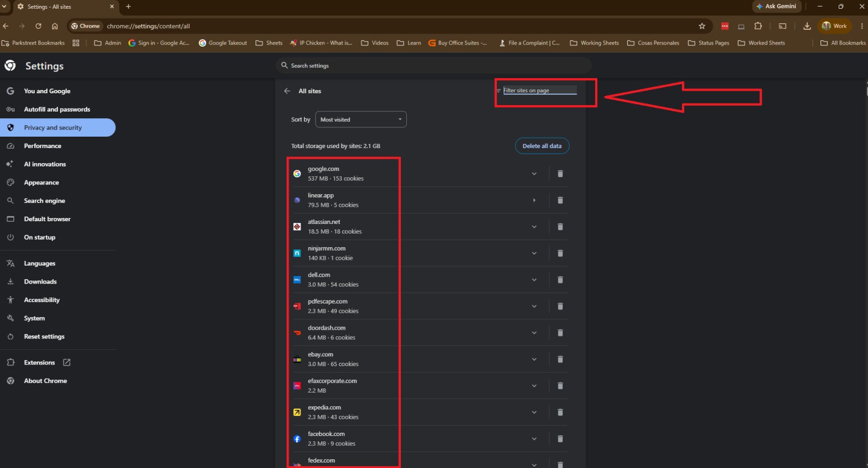Viewport: 868px width, 468px height.
Task: Expand pdfescape.com chevron
Action: pos(534,306)
